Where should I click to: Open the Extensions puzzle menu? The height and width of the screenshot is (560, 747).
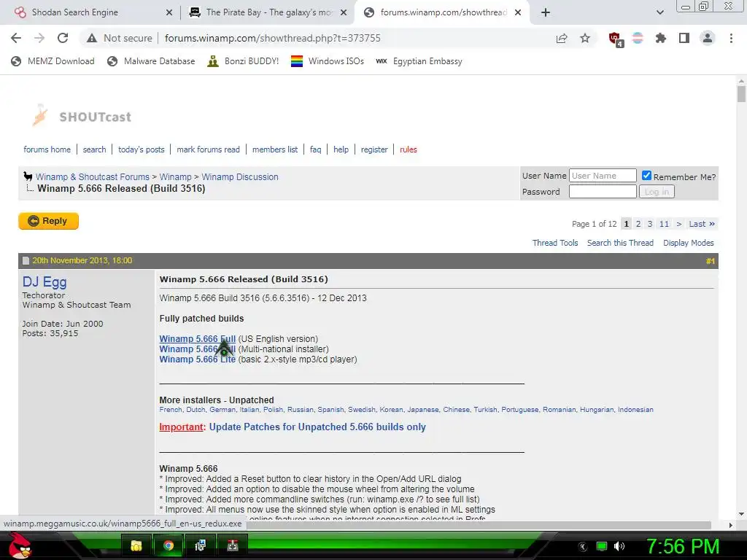pos(661,38)
